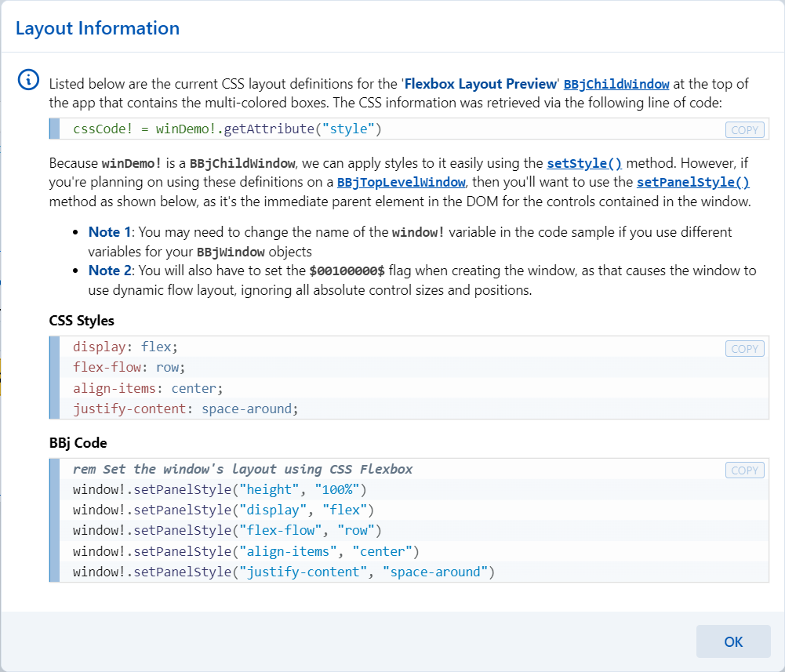Click the information icon beside the description
This screenshot has height=672, width=785.
pos(28,79)
